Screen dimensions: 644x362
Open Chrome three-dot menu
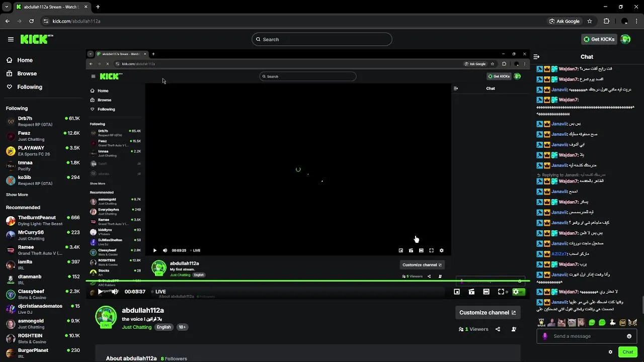pyautogui.click(x=637, y=21)
